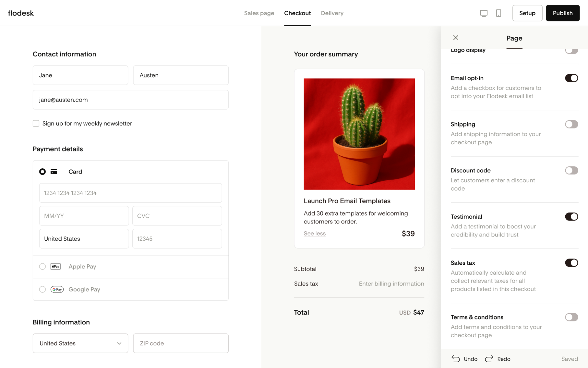Go to the Delivery tab
This screenshot has height=368, width=588.
coord(332,13)
